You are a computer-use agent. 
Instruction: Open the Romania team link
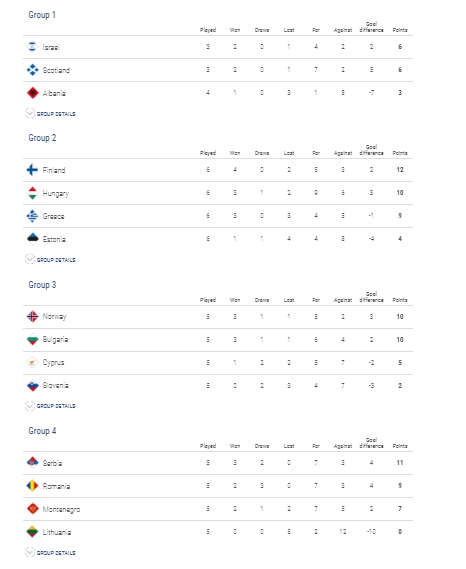56,486
